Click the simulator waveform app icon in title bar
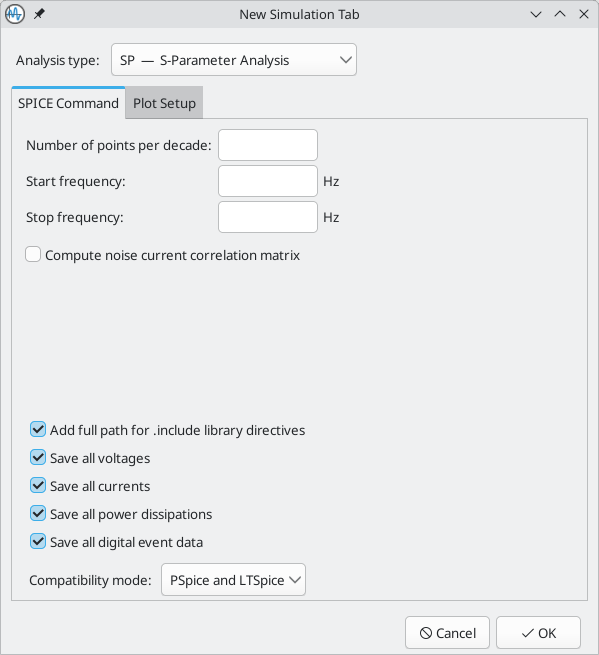The height and width of the screenshot is (655, 599). 15,14
